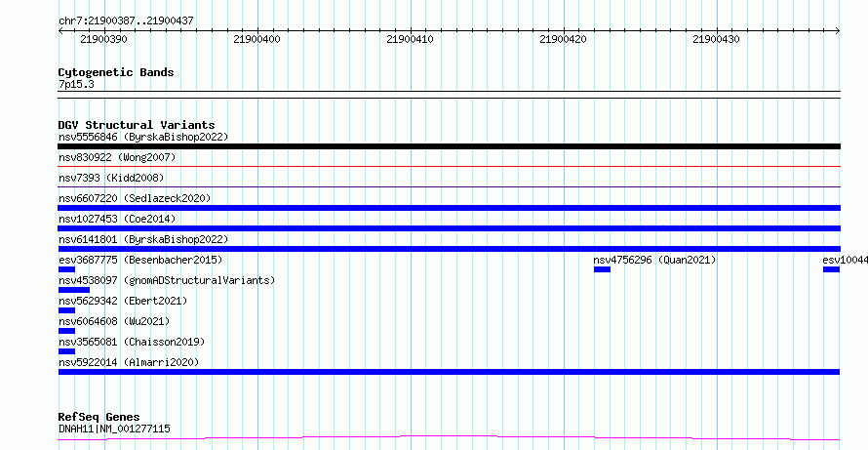Click the short blue bar under nsv3565081
The image size is (868, 450).
point(66,351)
